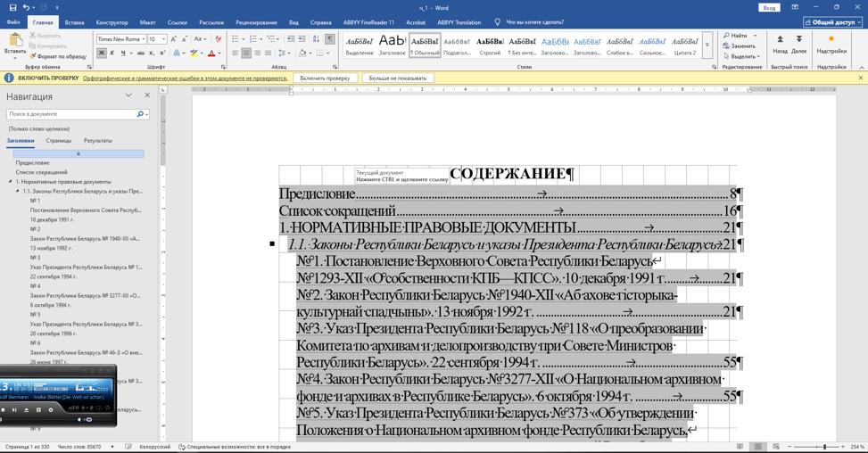The height and width of the screenshot is (453, 868).
Task: Toggle underline (Ч) formatting
Action: (123, 54)
